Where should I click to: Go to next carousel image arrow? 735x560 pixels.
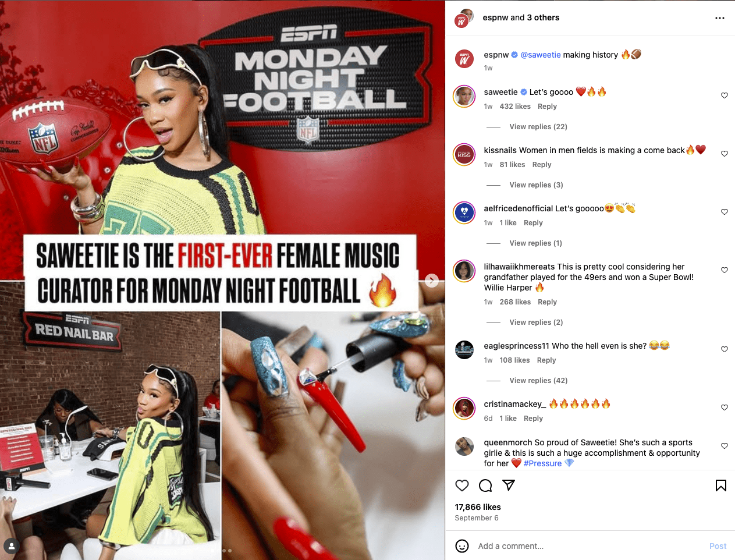[x=432, y=281]
